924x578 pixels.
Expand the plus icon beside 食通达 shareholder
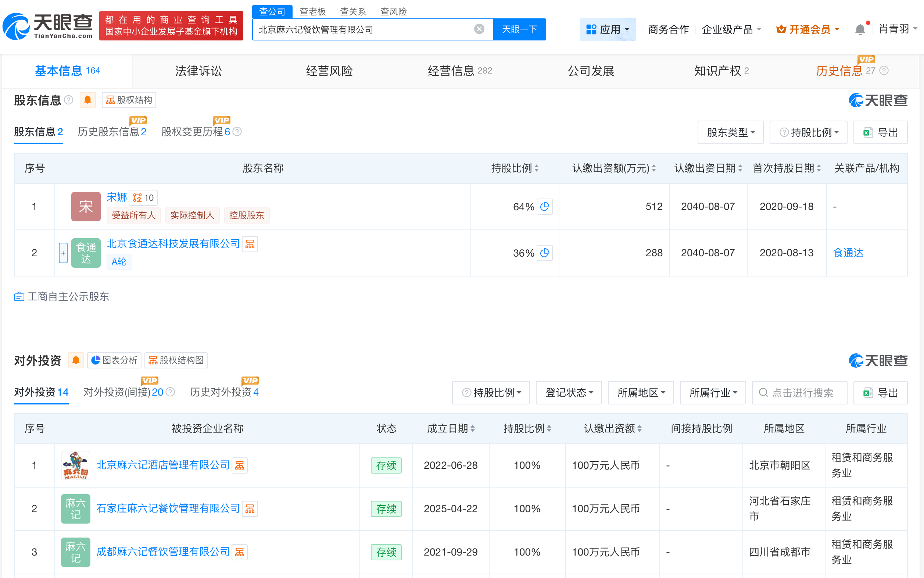point(63,253)
